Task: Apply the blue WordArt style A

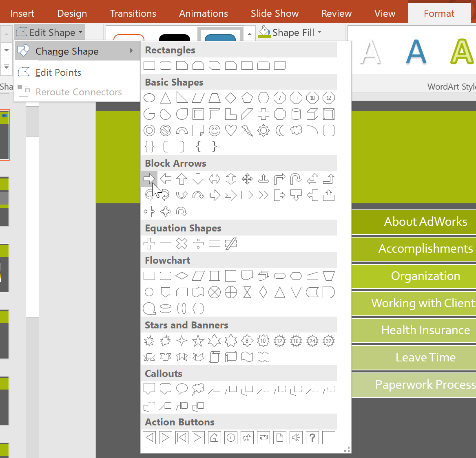Action: (416, 52)
